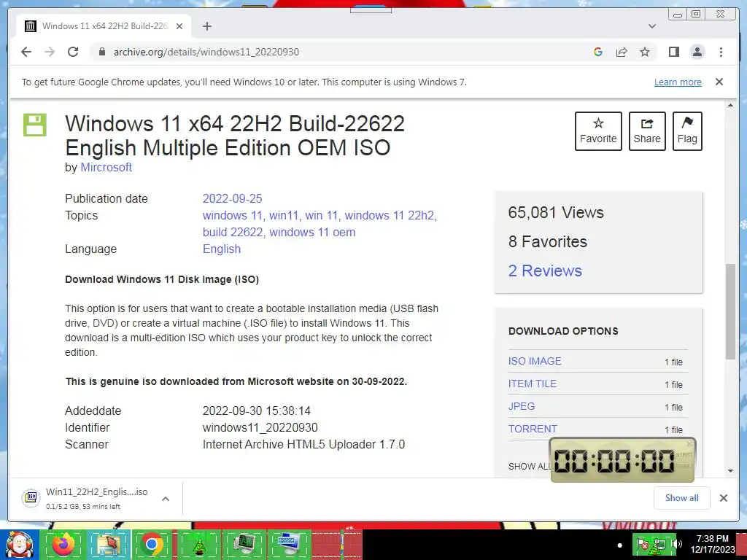Click the forward navigation arrow
The width and height of the screenshot is (747, 560).
coord(50,52)
